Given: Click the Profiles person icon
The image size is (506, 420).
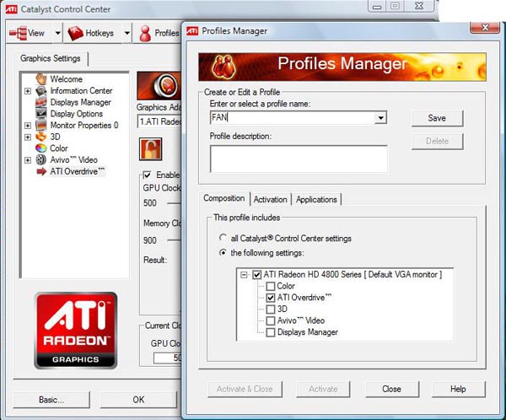Looking at the screenshot, I should pyautogui.click(x=145, y=33).
